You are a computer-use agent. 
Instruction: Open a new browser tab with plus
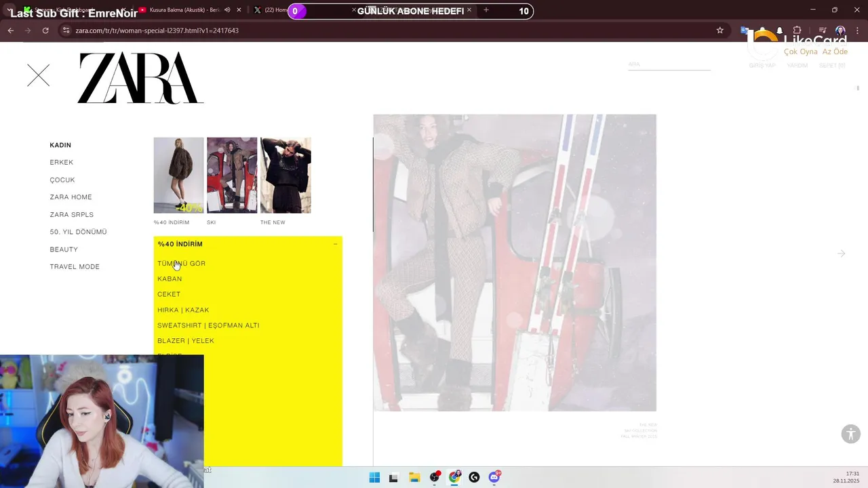pyautogui.click(x=486, y=10)
